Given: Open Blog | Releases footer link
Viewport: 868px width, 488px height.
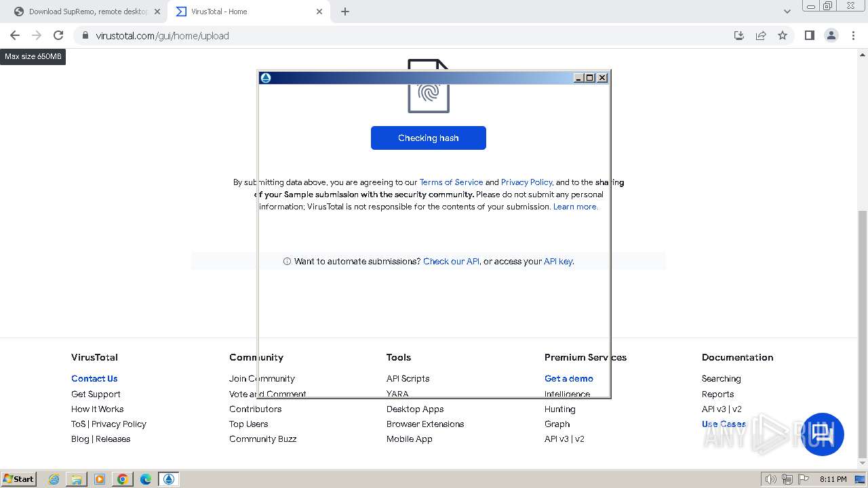Looking at the screenshot, I should click(x=100, y=439).
